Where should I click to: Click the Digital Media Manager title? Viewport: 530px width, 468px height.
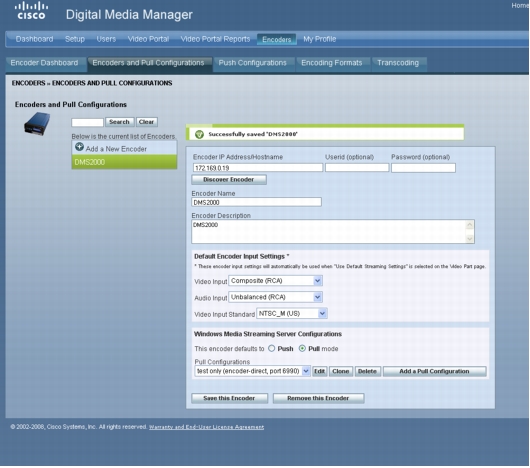129,15
